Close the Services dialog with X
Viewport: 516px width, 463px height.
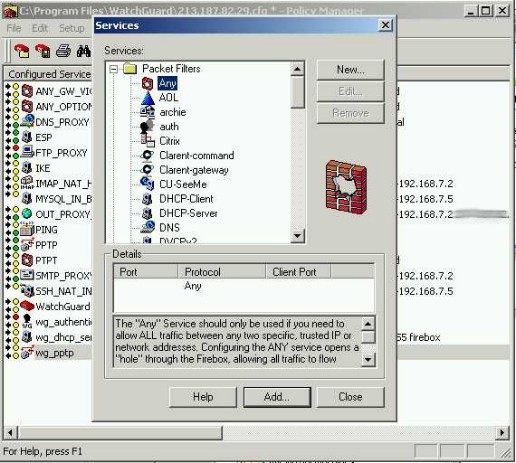[x=385, y=25]
